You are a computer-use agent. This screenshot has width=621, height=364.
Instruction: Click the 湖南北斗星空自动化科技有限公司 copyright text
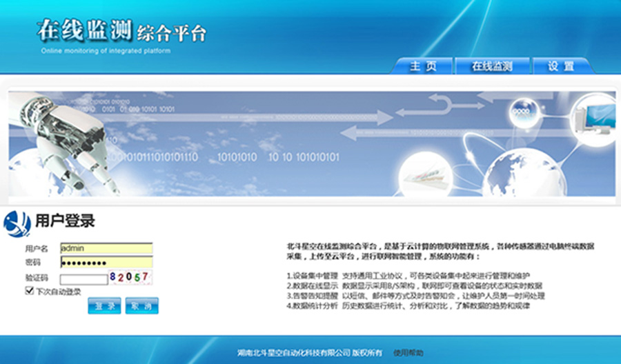(x=309, y=353)
